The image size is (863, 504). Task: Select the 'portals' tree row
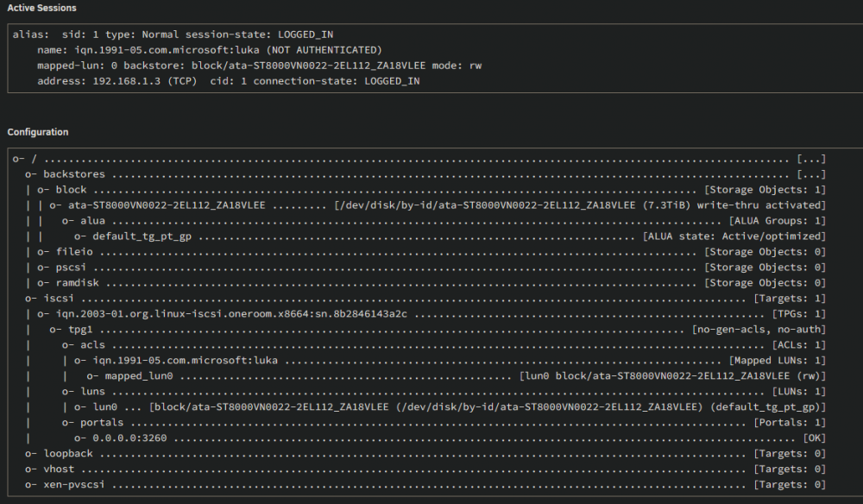point(444,423)
